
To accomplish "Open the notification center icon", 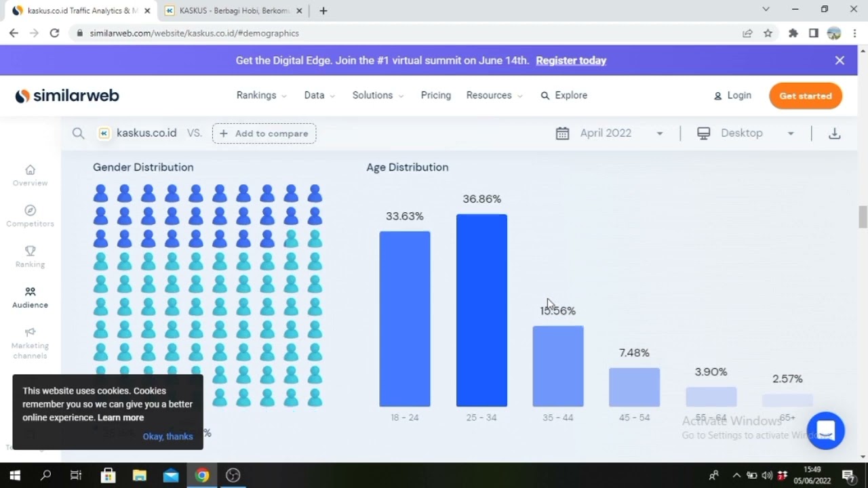I will [848, 476].
